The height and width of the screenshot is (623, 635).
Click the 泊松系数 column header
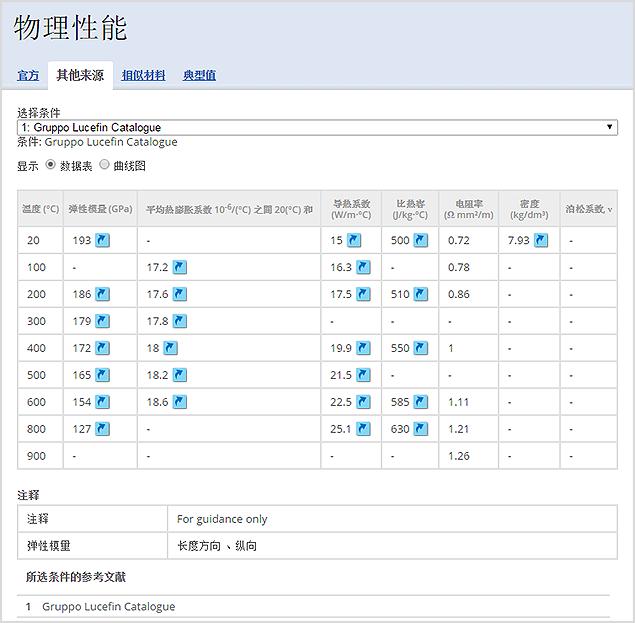[x=589, y=209]
